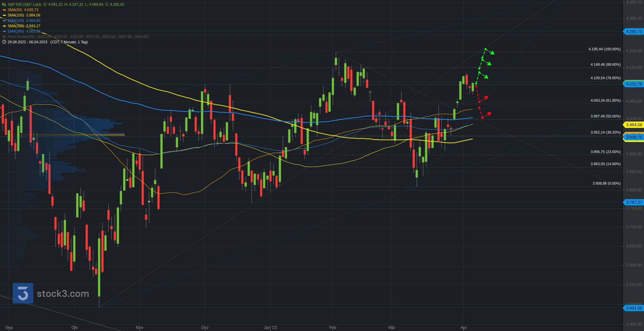Click the (CDT, 7 Monate, 1 Tag) timeframe text
This screenshot has height=331, width=644.
pos(69,42)
